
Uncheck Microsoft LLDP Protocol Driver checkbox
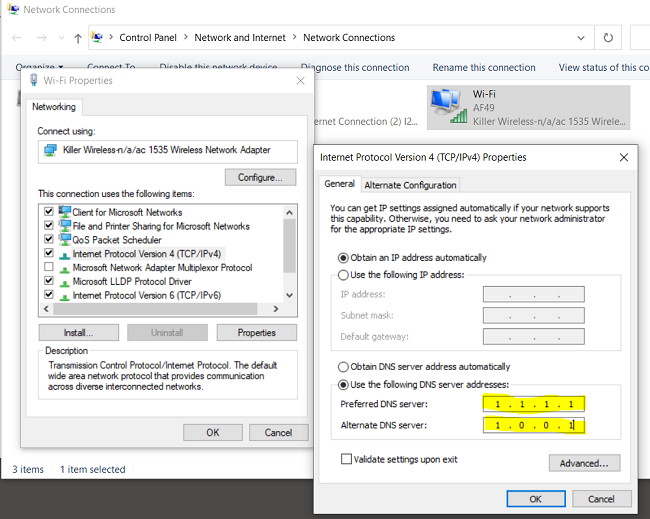pos(49,281)
